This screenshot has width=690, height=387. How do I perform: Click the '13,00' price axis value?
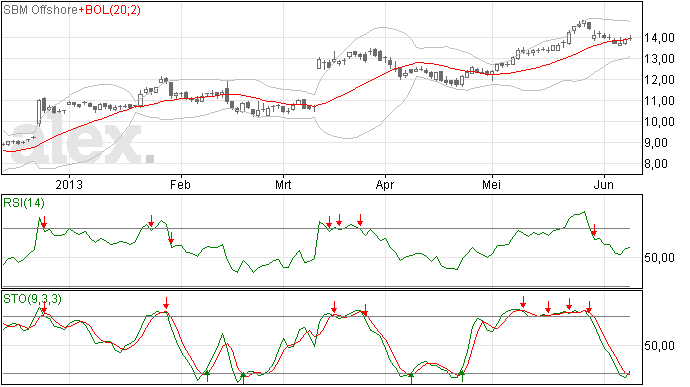659,59
